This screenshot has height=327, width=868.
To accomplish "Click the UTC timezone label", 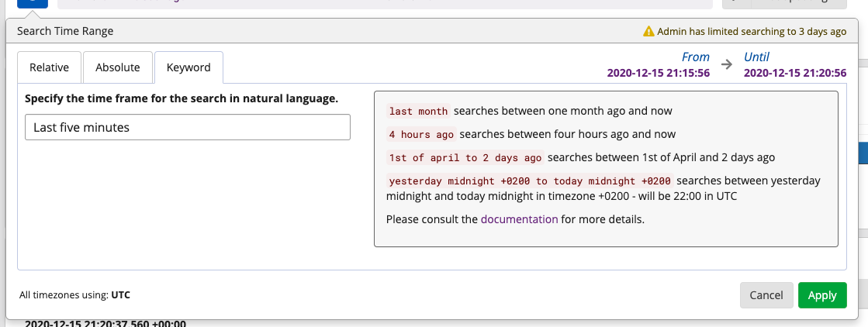I will coord(120,295).
